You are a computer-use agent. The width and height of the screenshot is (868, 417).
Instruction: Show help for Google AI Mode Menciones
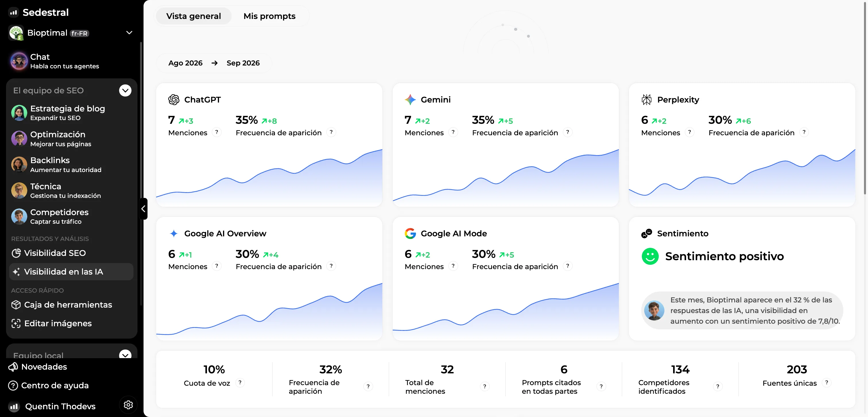coord(453,266)
